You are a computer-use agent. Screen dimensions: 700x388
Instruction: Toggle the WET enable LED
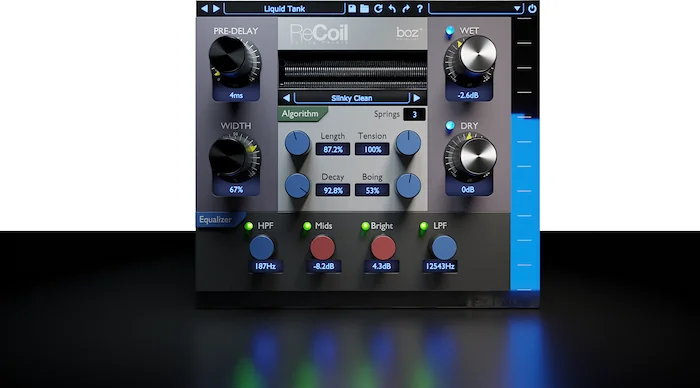[x=450, y=30]
